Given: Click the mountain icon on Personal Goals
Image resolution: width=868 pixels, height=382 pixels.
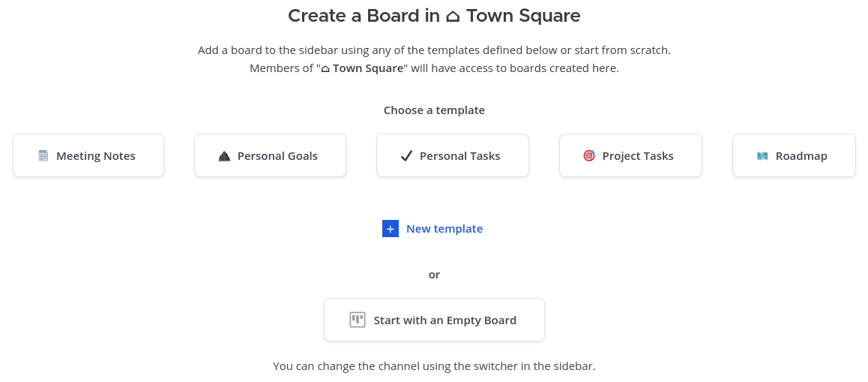Looking at the screenshot, I should click(x=224, y=156).
